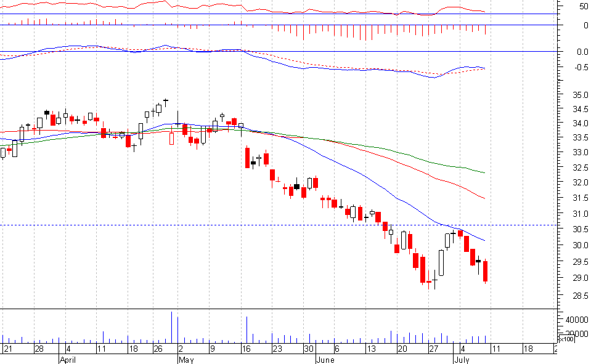Viewport: 591px width, 364px height.
Task: Select the 30.5 price axis label
Action: 581,230
